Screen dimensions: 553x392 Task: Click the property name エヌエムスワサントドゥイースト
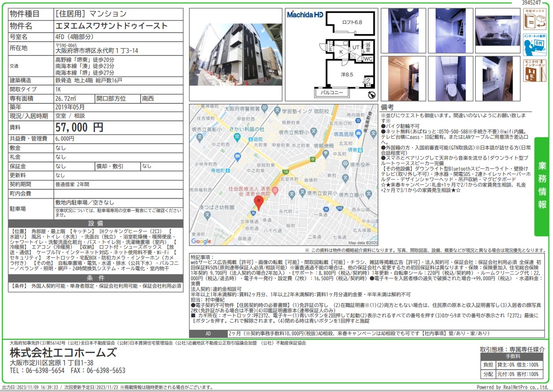(111, 26)
